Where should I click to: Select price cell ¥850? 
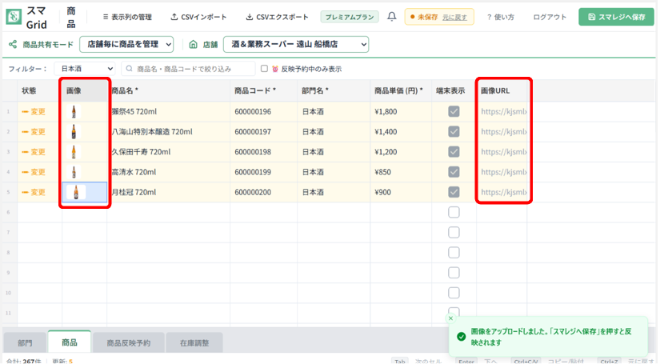click(401, 172)
